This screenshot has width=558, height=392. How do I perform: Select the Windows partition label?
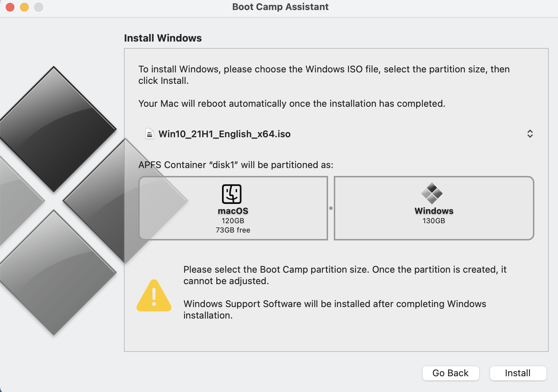pos(434,211)
